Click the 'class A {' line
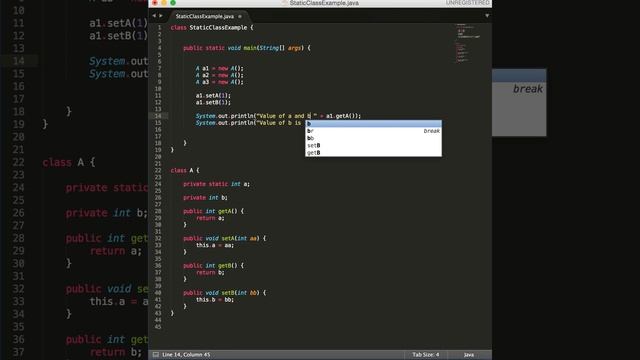 (x=185, y=170)
